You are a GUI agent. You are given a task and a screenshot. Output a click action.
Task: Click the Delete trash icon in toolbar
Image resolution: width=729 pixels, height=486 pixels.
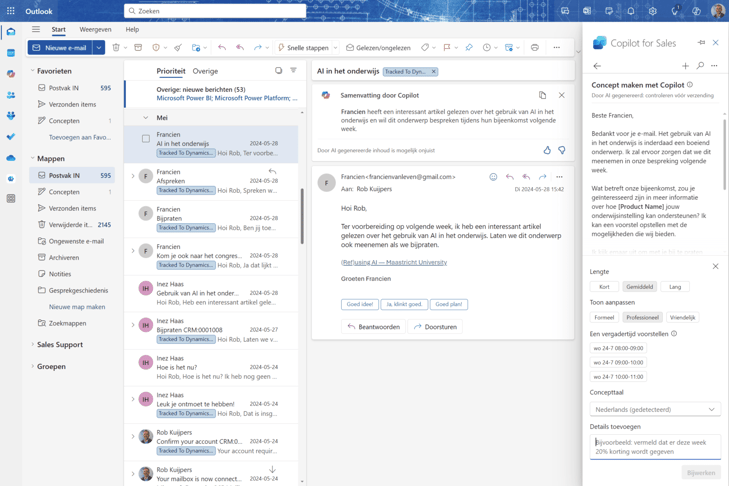(116, 47)
